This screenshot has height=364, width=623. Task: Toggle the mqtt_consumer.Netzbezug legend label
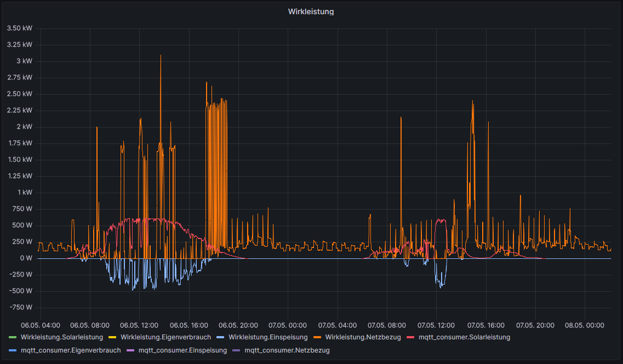[287, 350]
